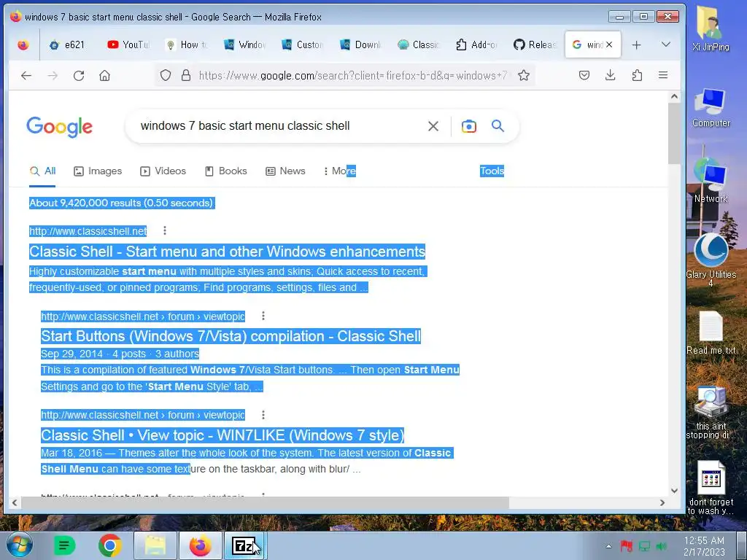Reload the page with the refresh icon

[x=79, y=75]
